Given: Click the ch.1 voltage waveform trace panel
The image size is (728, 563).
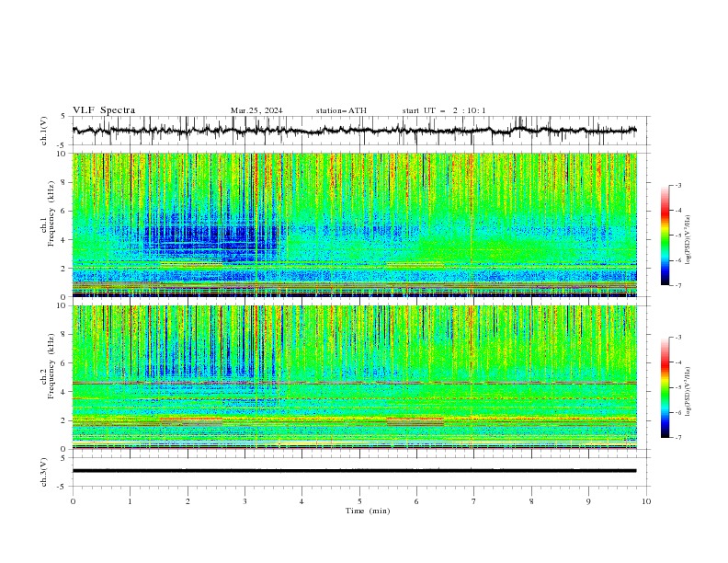Looking at the screenshot, I should 360,131.
